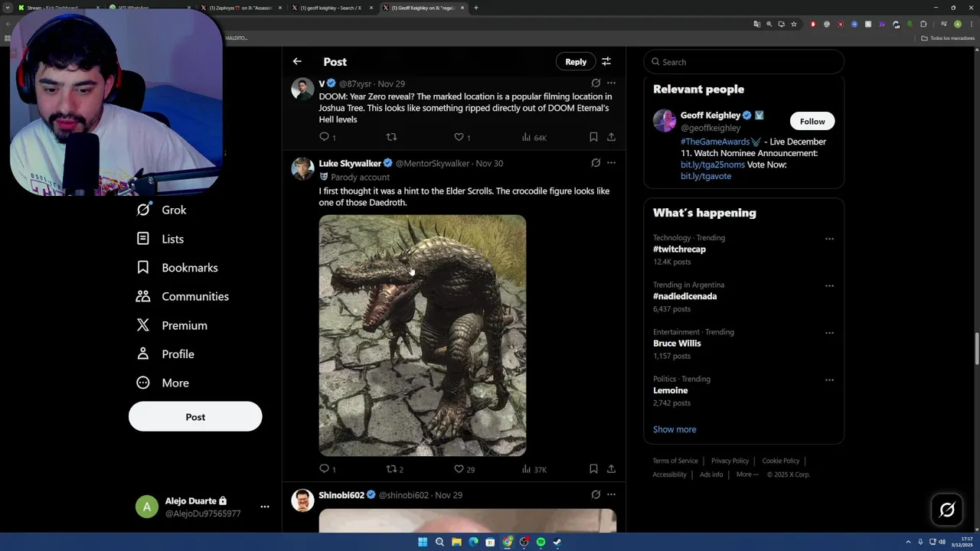Open Grok from the sidebar
The width and height of the screenshot is (980, 551).
click(162, 210)
